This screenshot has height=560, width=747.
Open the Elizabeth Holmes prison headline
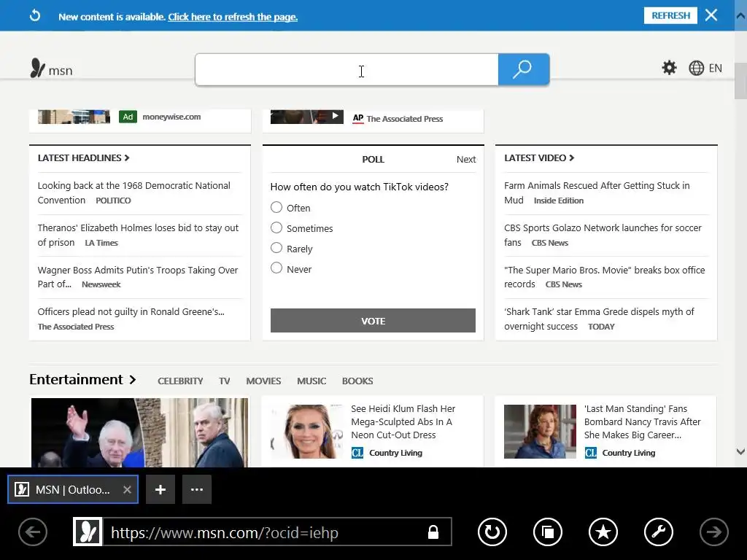138,236
